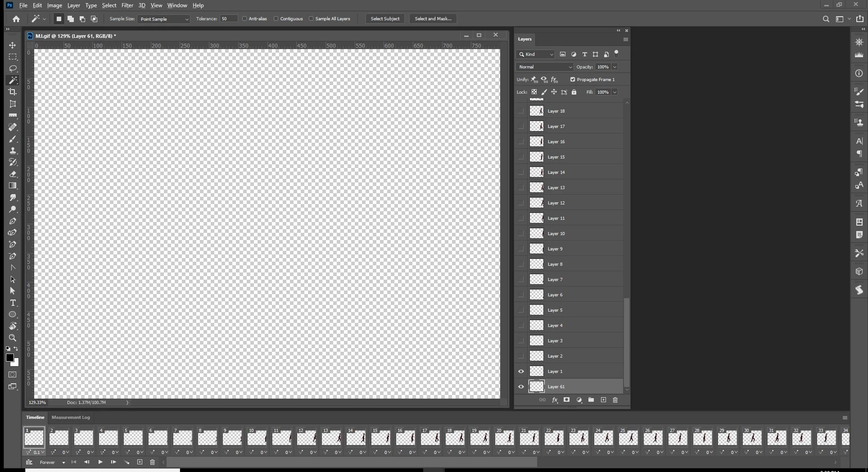This screenshot has height=472, width=868.
Task: Select the Eraser tool
Action: (13, 174)
